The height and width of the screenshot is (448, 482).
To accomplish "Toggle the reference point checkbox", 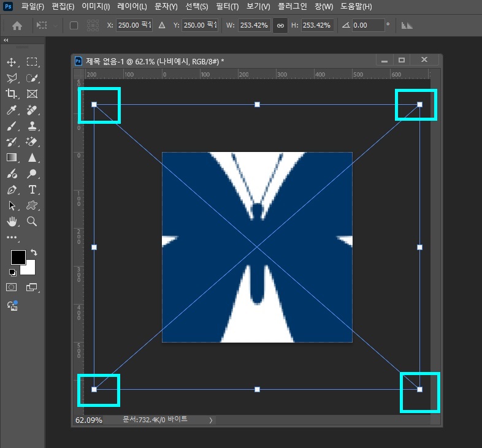I will (74, 26).
